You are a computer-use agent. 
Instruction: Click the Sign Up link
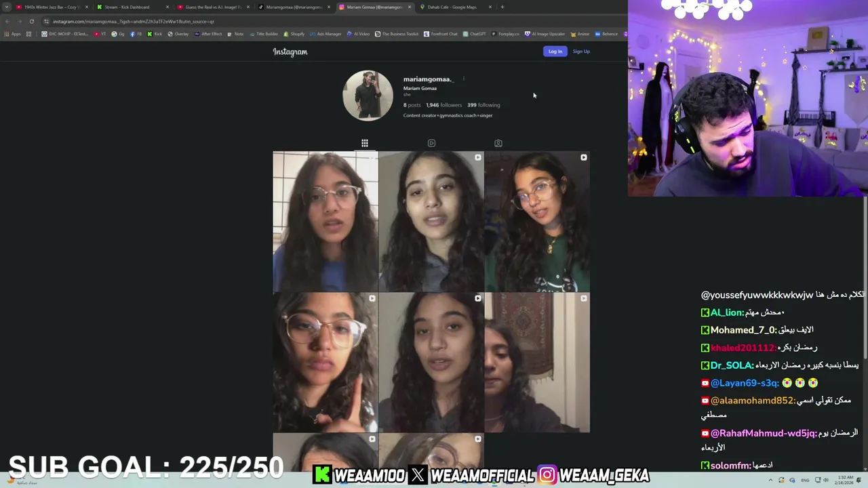[x=581, y=52]
